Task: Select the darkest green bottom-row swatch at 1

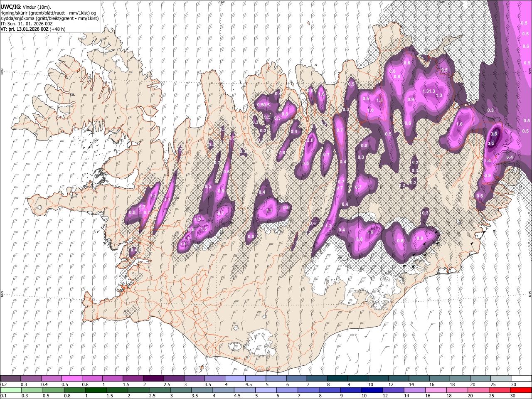Action: click(96, 390)
